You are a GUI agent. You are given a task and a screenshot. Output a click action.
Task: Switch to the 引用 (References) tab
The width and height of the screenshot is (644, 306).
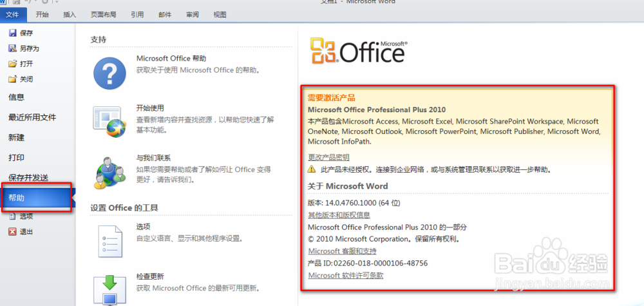coord(137,15)
